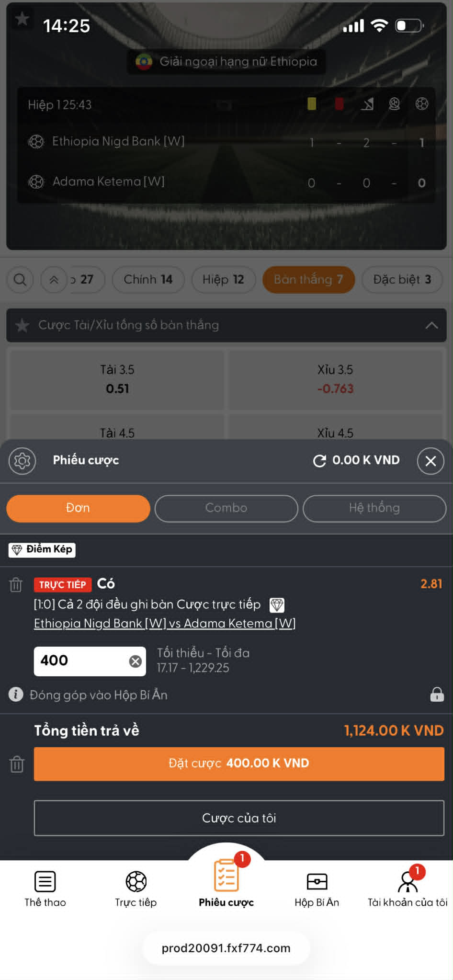Image resolution: width=453 pixels, height=980 pixels.
Task: Switch to the Hệ thống tab
Action: pos(374,508)
